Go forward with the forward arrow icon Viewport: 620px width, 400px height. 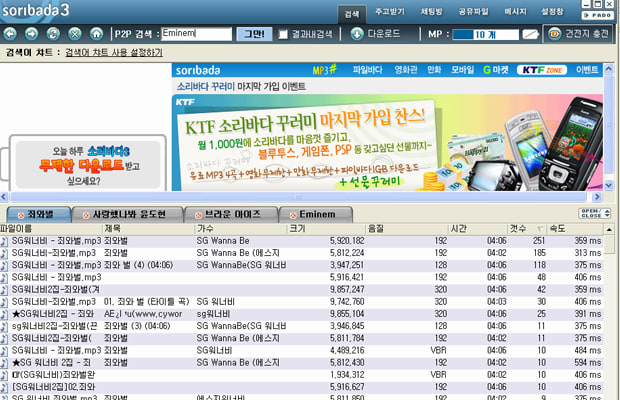click(x=32, y=34)
